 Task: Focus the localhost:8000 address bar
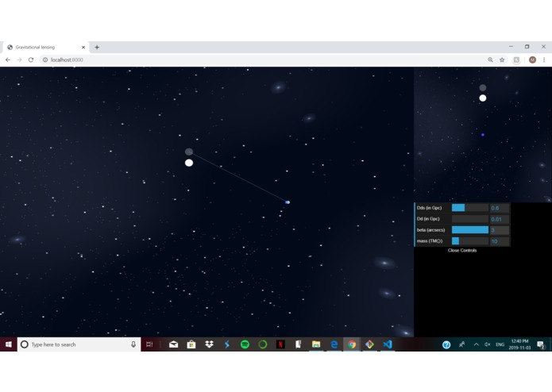(264, 60)
